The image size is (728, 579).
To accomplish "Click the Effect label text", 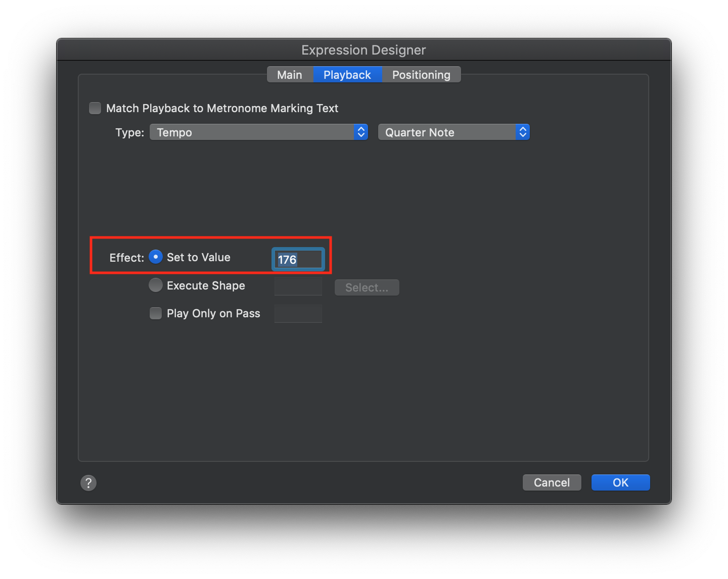I will [126, 258].
